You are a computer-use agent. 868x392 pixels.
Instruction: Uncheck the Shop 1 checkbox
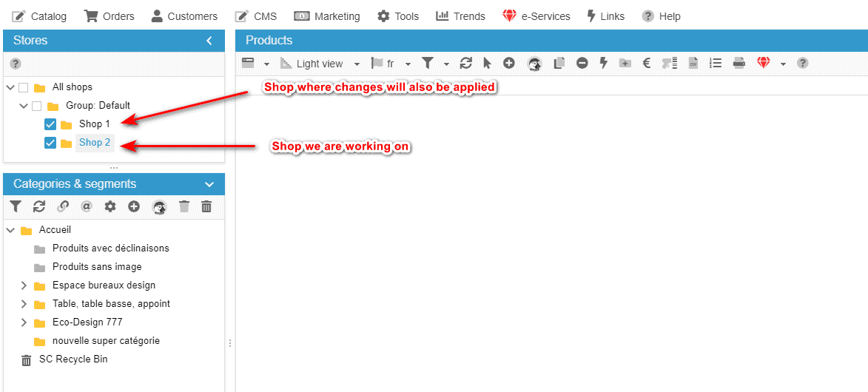pos(50,124)
